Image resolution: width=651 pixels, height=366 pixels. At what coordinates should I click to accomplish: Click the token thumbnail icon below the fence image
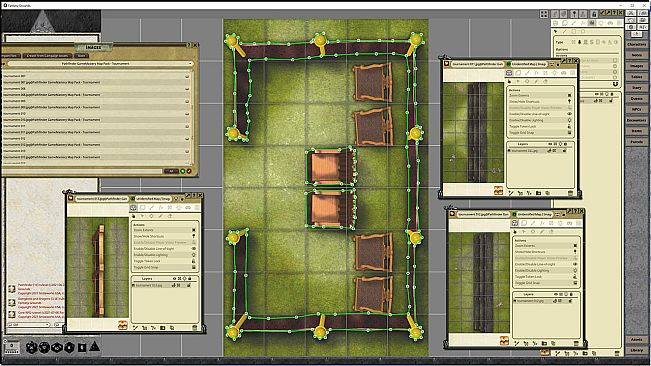point(122,325)
